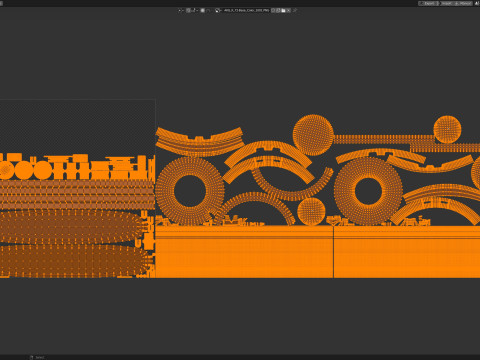This screenshot has width=480, height=360.
Task: Open the proportional editing falloff dropdown
Action: pos(208,10)
